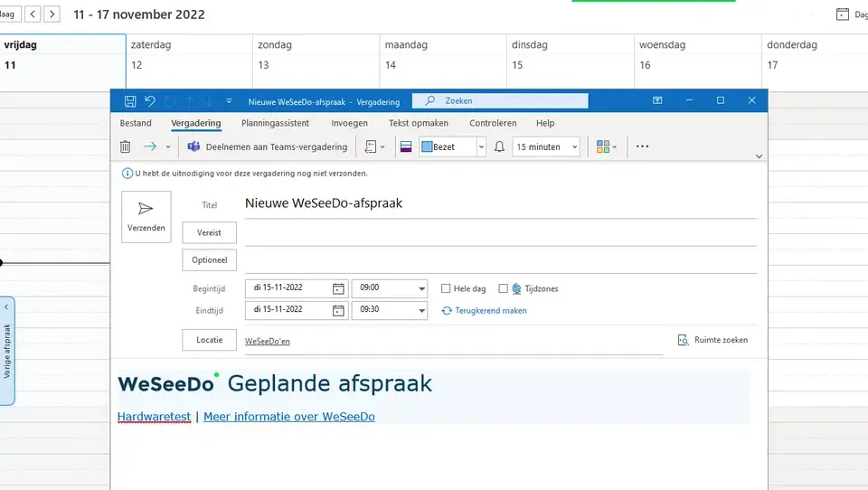Open the Controleren tab
868x490 pixels.
point(493,123)
